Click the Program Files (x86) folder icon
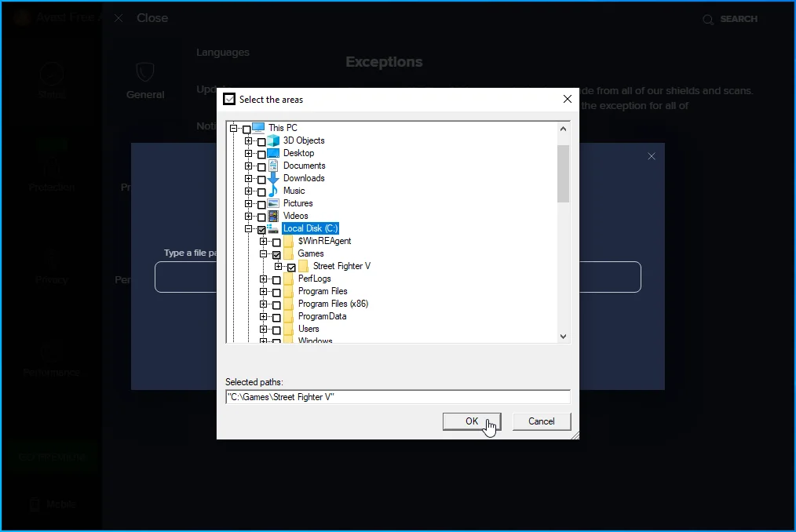796x532 pixels. 288,304
